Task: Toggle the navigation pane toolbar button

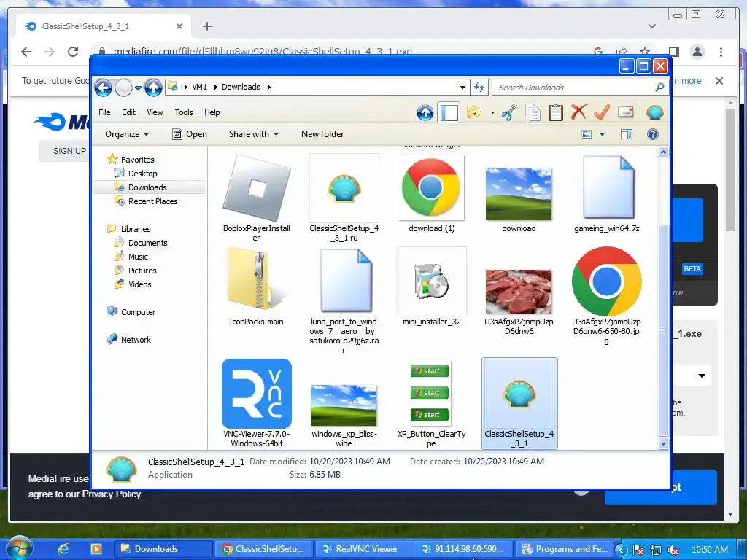Action: (x=449, y=113)
